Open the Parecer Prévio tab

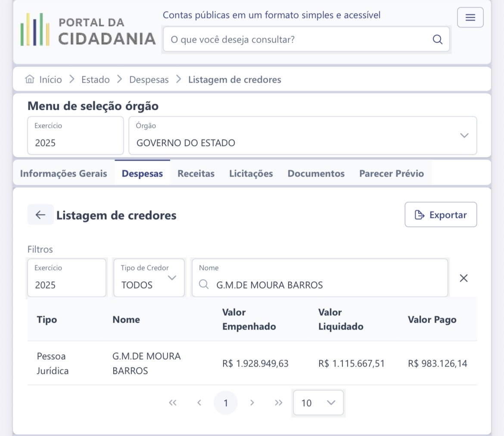(x=391, y=174)
